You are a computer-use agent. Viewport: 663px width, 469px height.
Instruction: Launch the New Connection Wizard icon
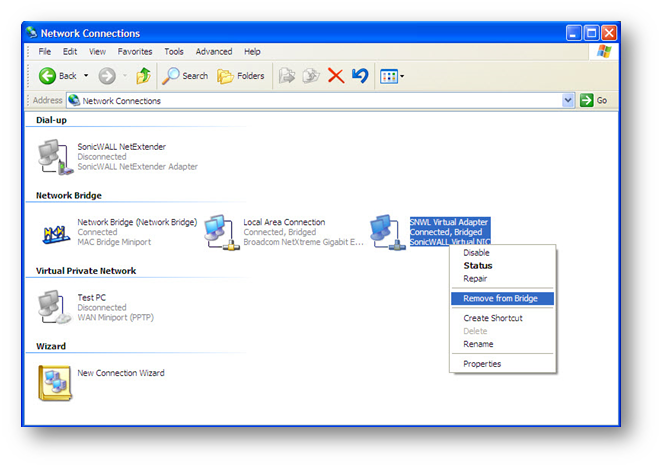(x=55, y=383)
